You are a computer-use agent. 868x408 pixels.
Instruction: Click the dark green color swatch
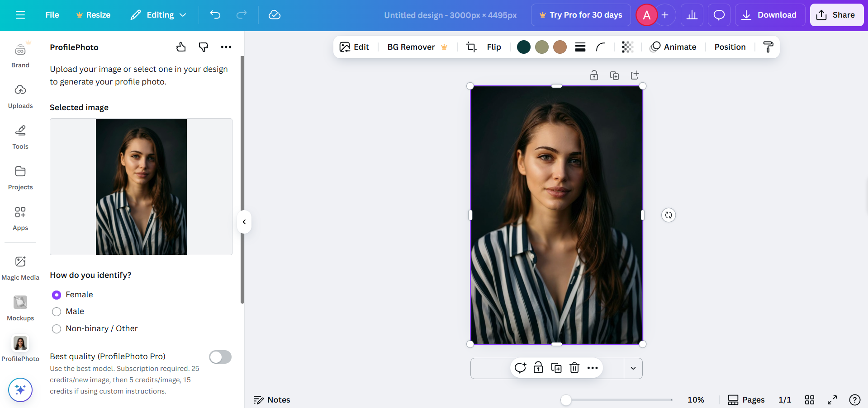tap(523, 47)
